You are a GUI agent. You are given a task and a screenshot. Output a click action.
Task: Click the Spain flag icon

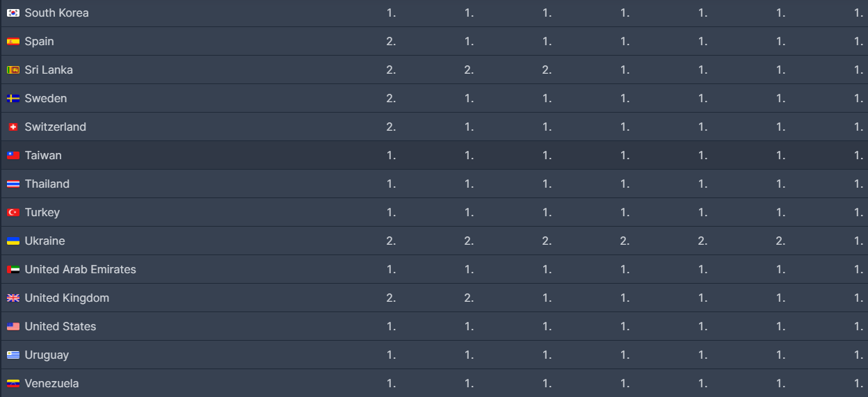[x=13, y=42]
